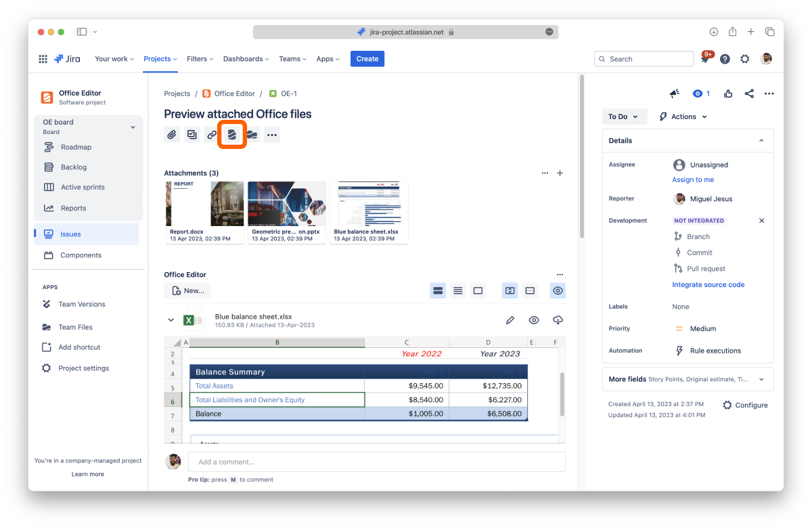
Task: Click the Assign to me link
Action: pyautogui.click(x=693, y=180)
